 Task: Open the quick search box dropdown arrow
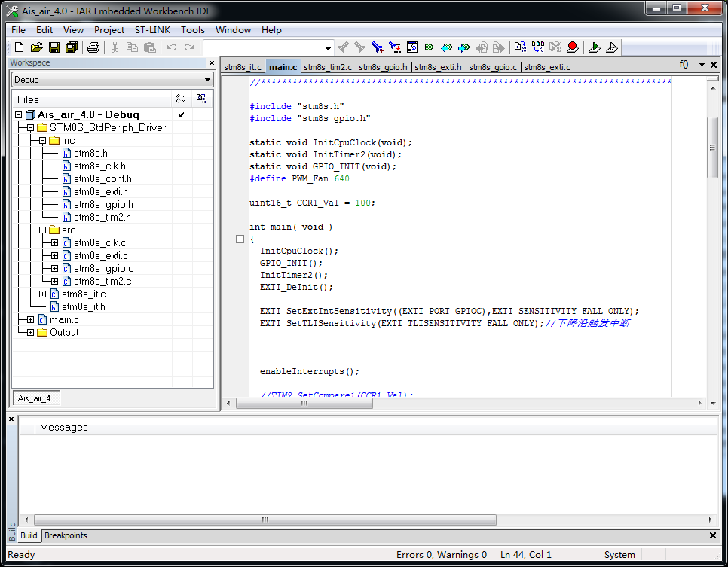click(328, 47)
